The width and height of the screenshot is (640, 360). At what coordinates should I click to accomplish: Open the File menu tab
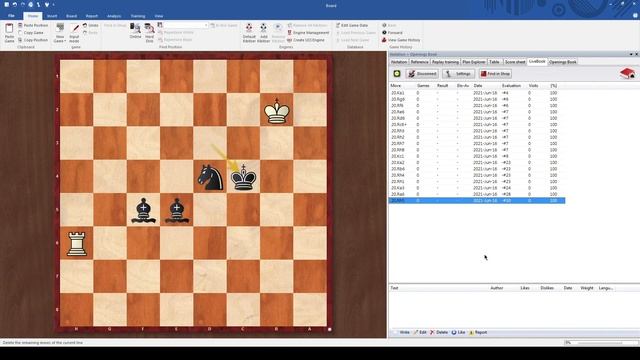click(x=11, y=16)
